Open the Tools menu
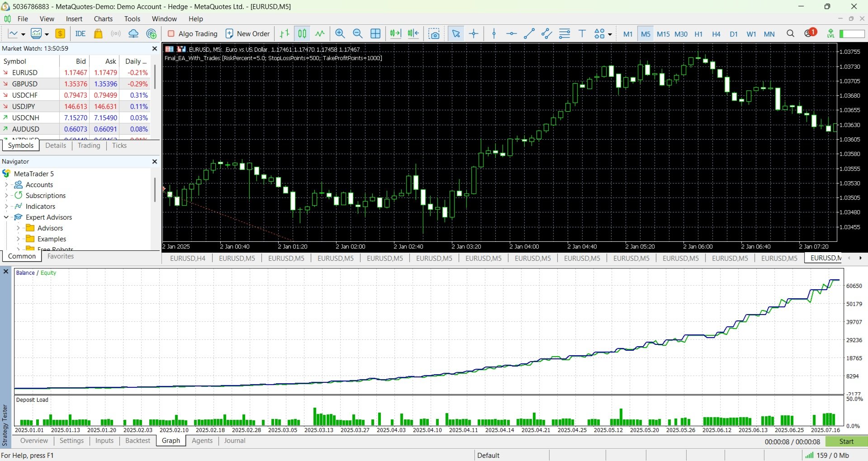This screenshot has width=868, height=461. [x=132, y=19]
